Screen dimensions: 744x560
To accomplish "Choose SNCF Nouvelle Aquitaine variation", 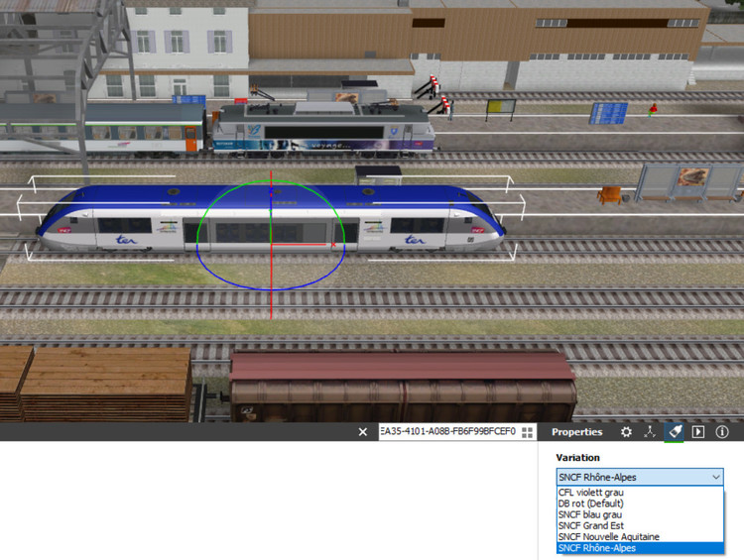I will tap(640, 537).
